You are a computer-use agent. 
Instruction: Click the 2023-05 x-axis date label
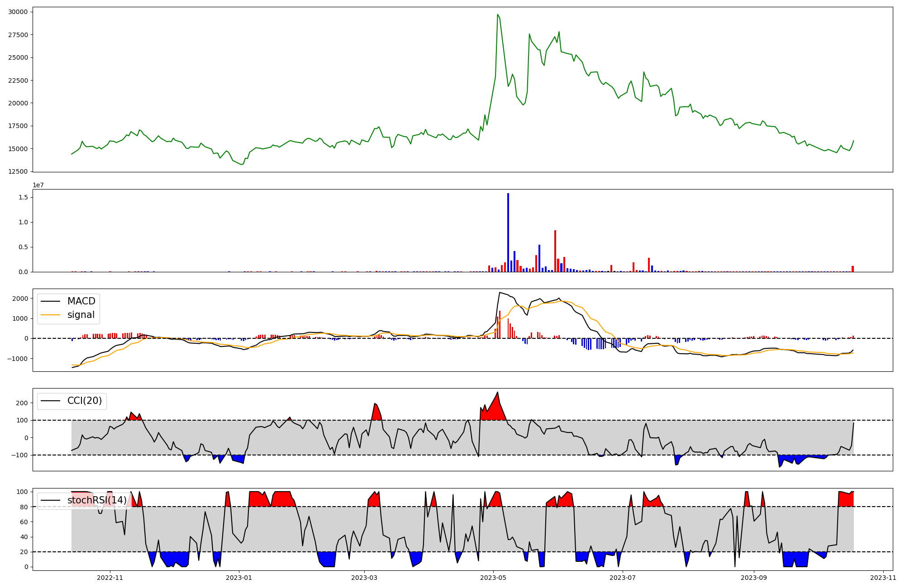coord(493,578)
